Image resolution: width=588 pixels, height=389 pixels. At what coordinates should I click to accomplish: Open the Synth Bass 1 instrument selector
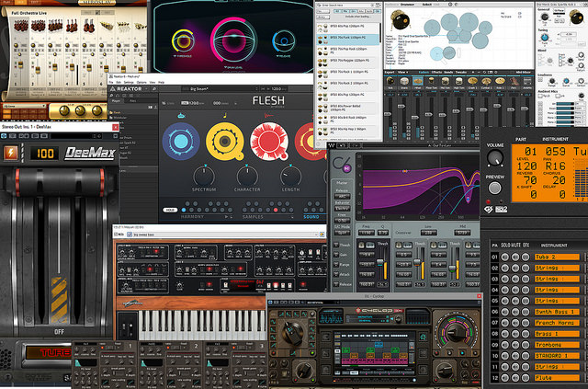[557, 312]
